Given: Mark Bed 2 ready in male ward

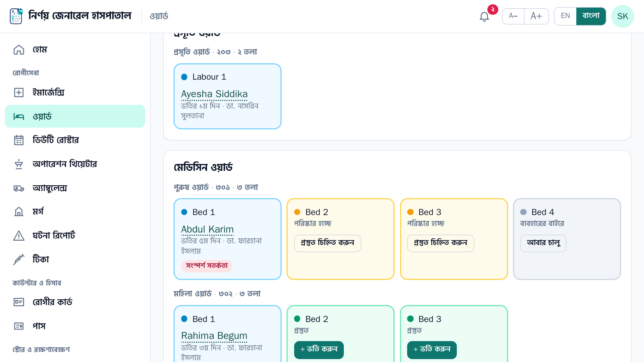Looking at the screenshot, I should pyautogui.click(x=327, y=243).
